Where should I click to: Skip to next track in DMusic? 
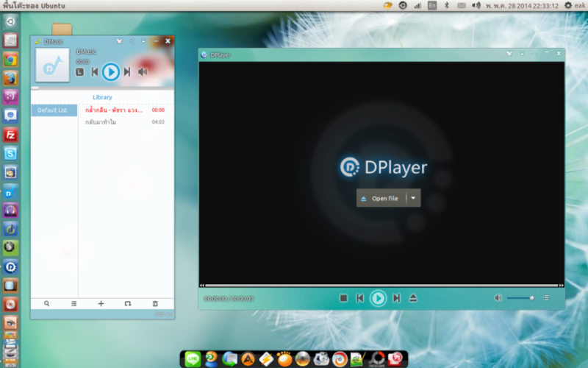point(127,71)
